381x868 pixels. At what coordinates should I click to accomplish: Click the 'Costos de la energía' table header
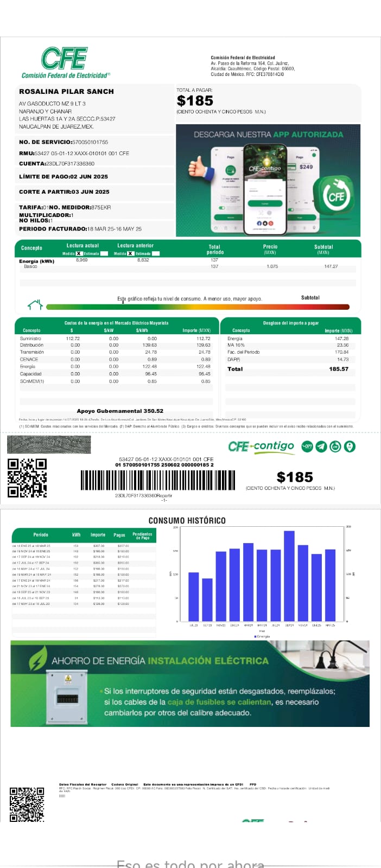116,323
